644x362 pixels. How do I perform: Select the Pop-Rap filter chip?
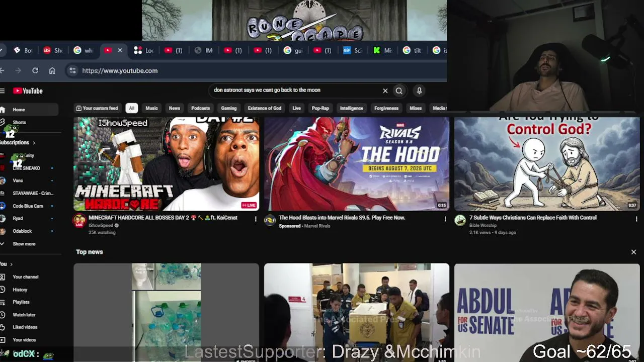[320, 108]
